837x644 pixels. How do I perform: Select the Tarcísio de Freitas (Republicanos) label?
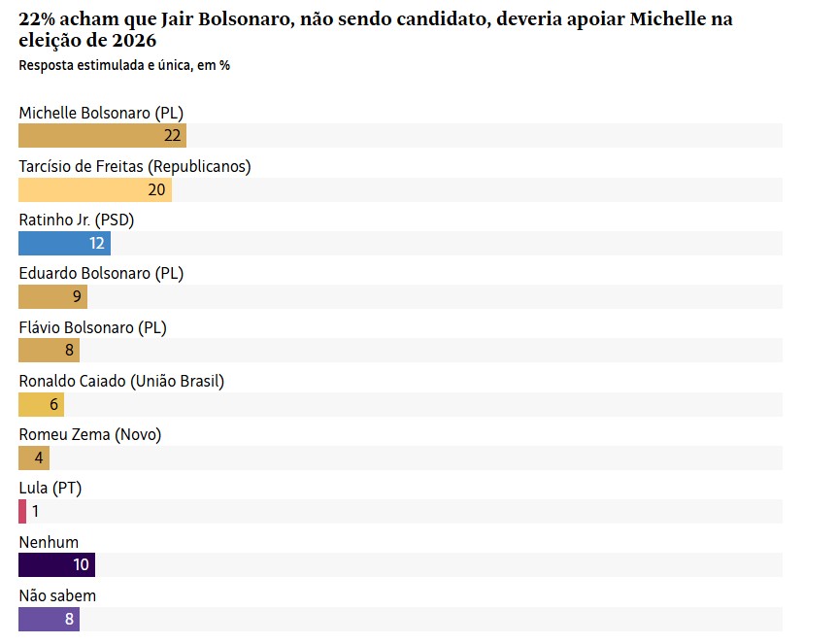(135, 166)
